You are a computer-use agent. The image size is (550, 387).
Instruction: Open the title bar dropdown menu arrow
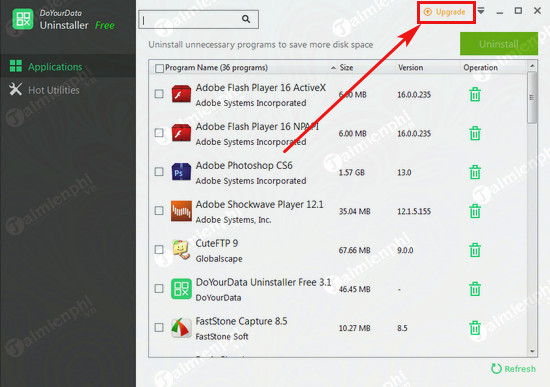(481, 11)
